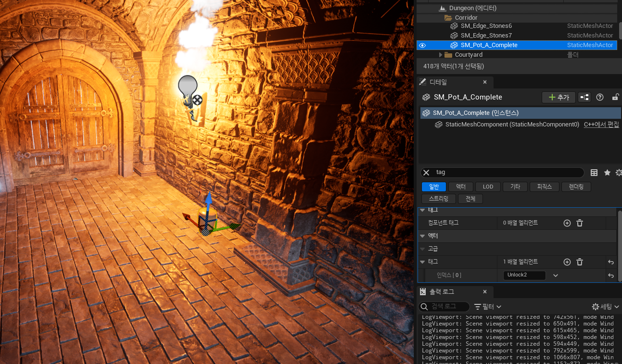Select the LOD filter button
The image size is (622, 364).
click(488, 187)
